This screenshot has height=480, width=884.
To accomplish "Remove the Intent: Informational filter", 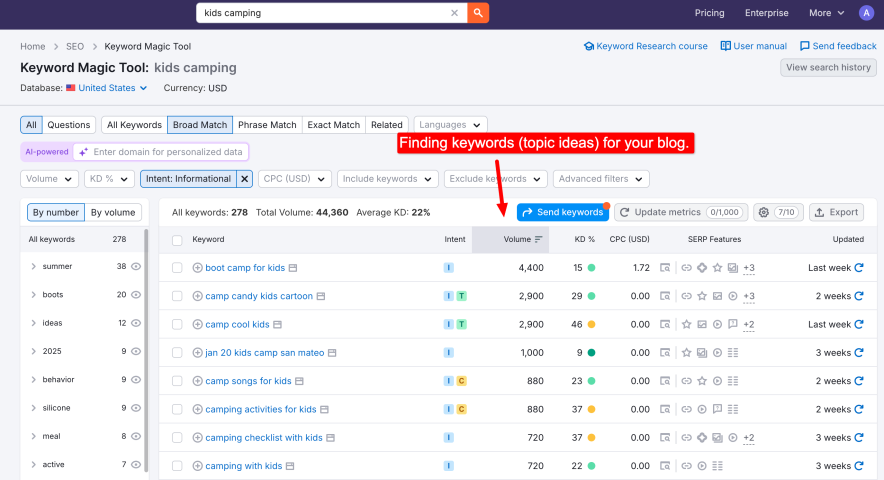I will tap(245, 179).
